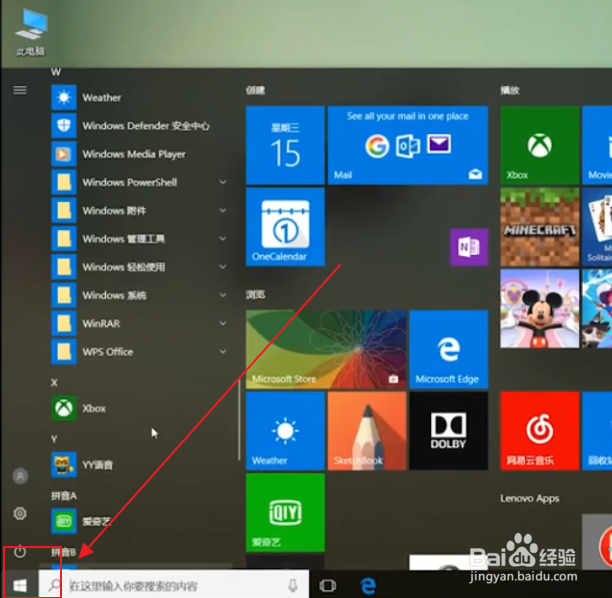
Task: Click the 浏览 group heading
Action: pyautogui.click(x=255, y=294)
